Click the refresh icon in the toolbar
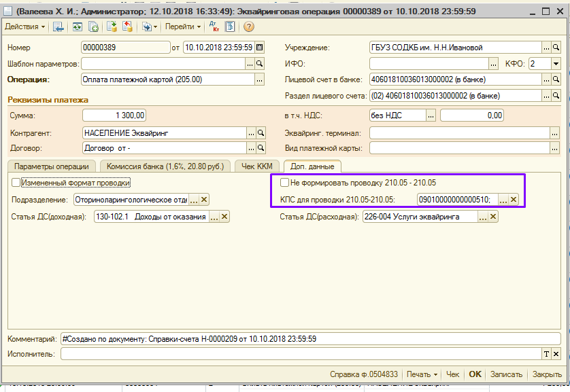Viewport: 570px width, 392px height. [77, 26]
